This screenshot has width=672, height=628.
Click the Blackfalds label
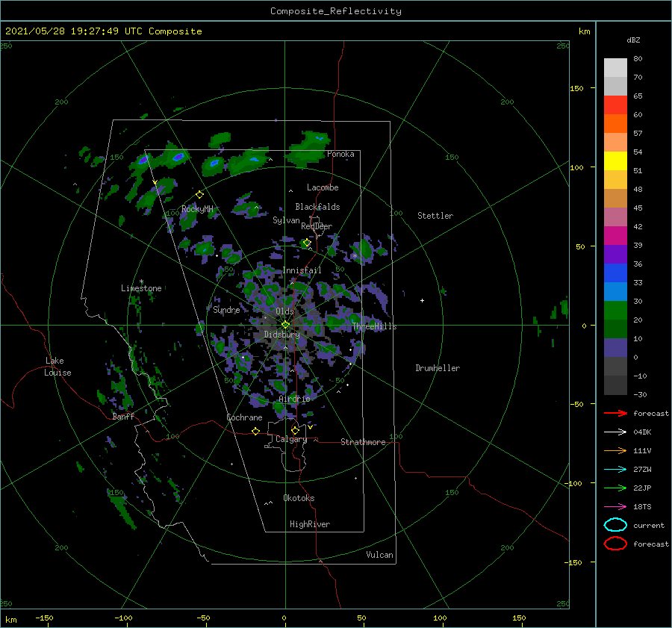tap(317, 207)
